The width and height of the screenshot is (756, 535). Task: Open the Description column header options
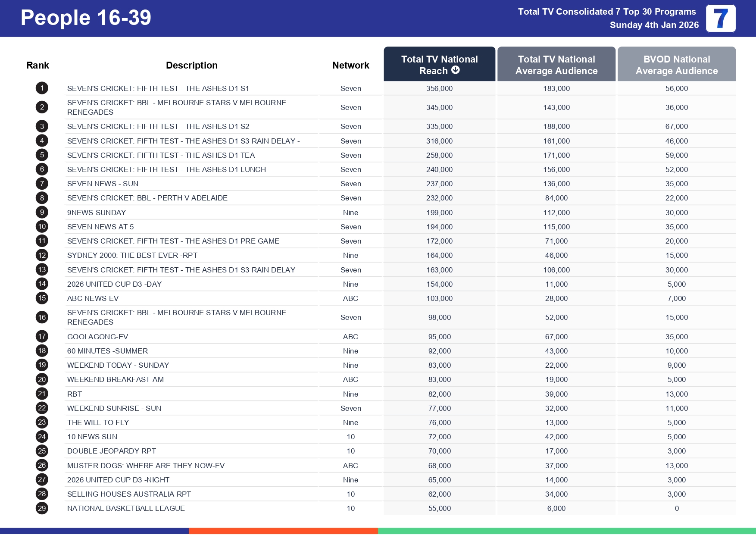192,65
